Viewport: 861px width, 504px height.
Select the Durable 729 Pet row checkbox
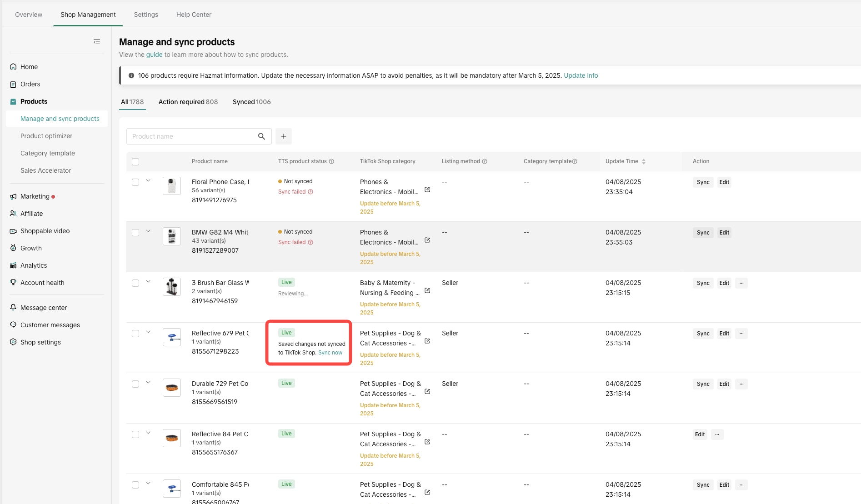click(x=135, y=384)
